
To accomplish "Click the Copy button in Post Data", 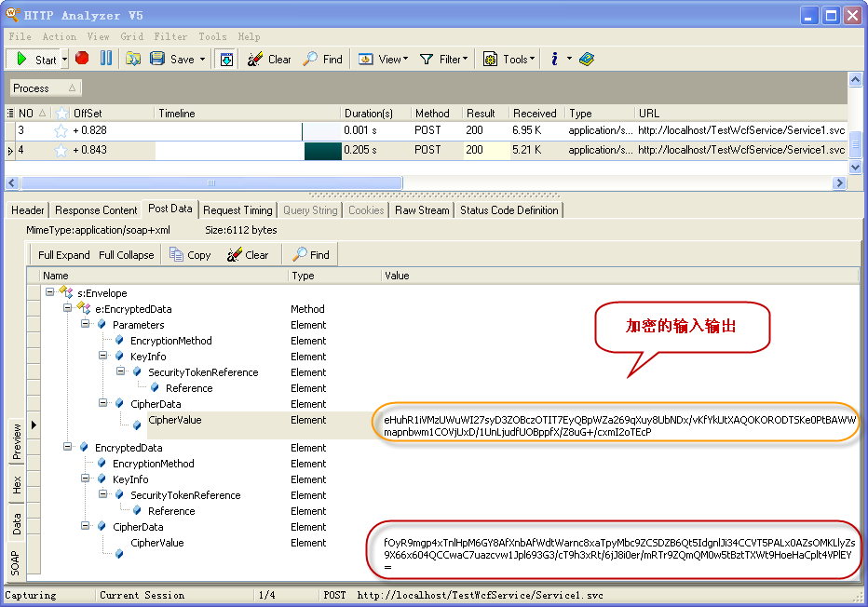I will click(x=190, y=255).
